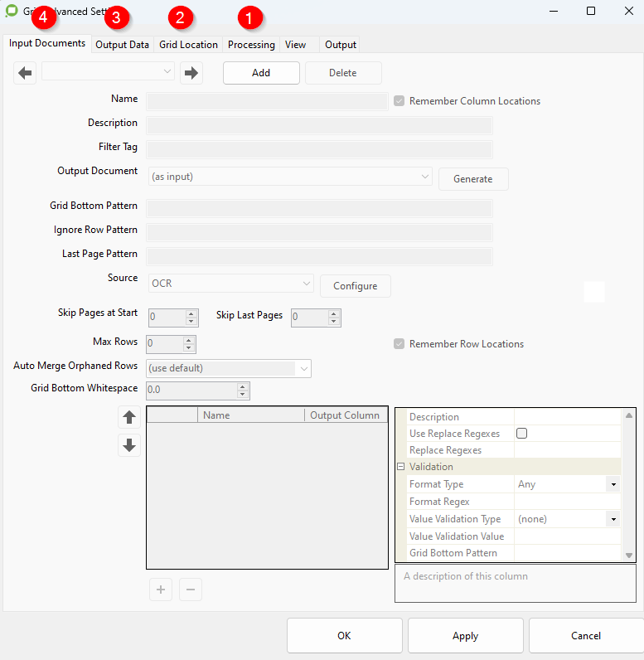Click the red marker numbered 1
644x660 pixels.
pos(249,17)
